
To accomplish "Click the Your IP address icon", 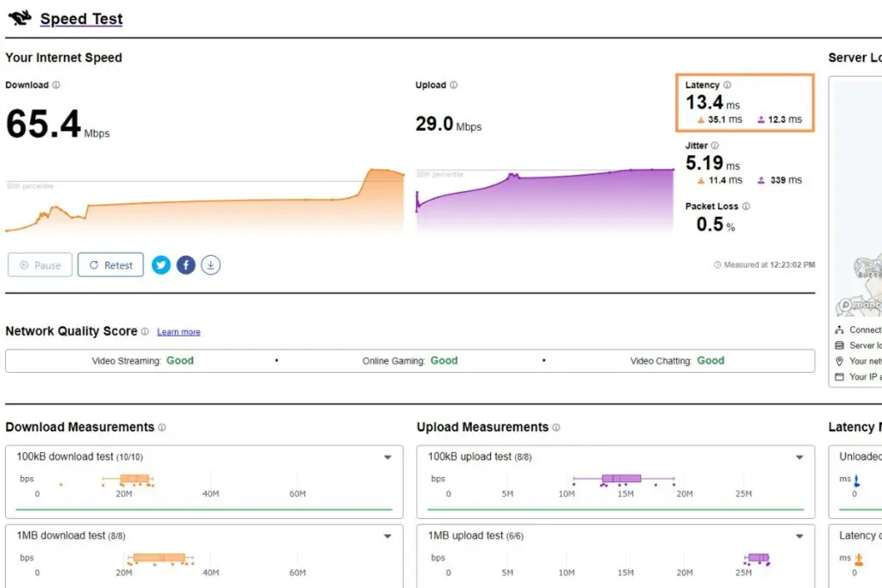I will pyautogui.click(x=841, y=376).
